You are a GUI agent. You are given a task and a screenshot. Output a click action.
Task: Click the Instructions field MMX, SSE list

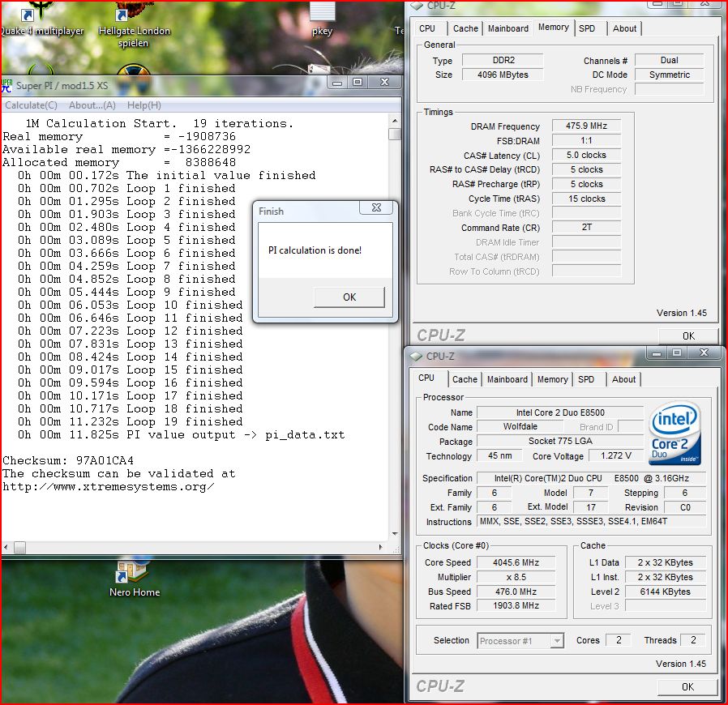click(591, 522)
